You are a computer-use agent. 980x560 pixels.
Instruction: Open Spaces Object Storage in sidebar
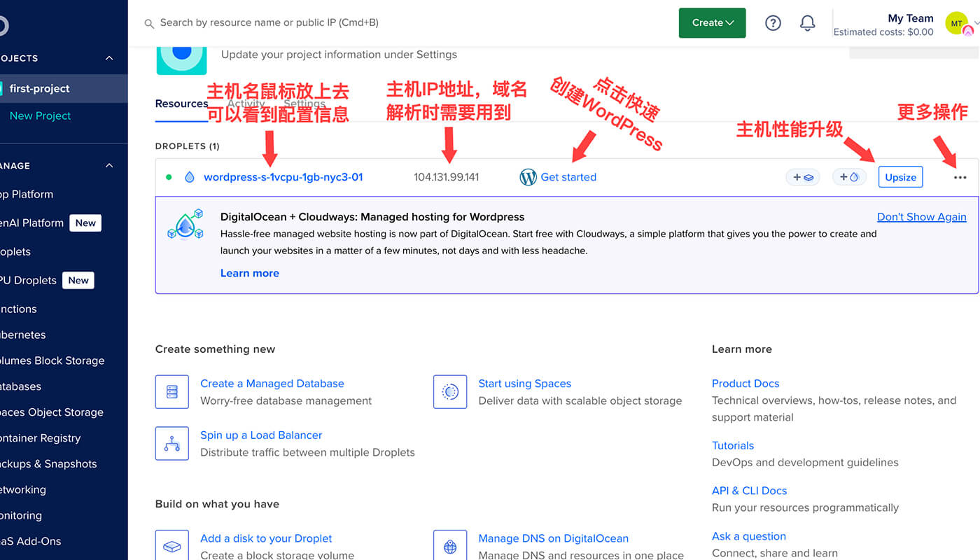coord(52,412)
